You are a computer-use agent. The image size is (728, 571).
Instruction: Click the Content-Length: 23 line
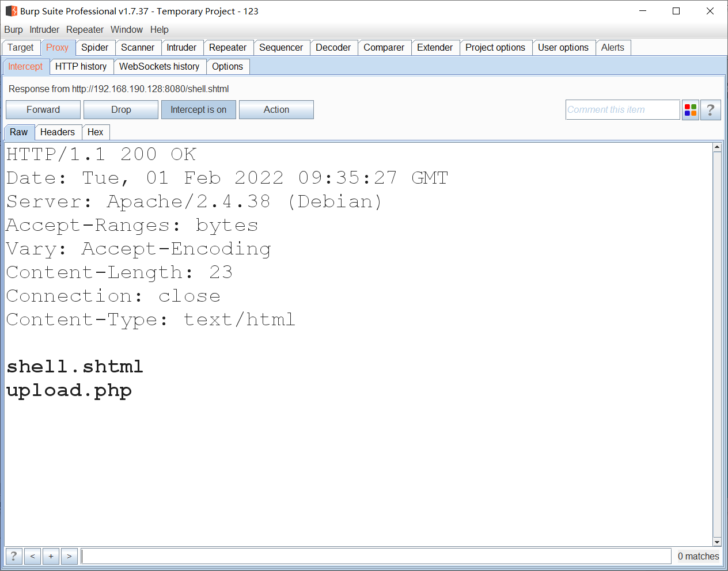click(119, 272)
